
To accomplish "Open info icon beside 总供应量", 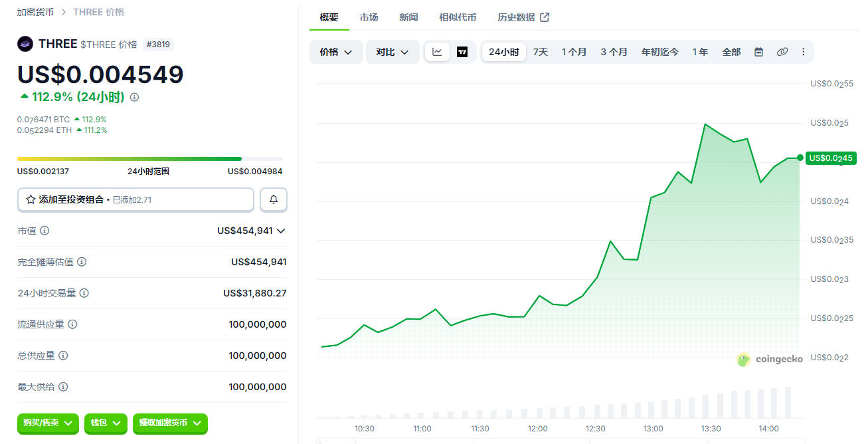I will pyautogui.click(x=63, y=356).
